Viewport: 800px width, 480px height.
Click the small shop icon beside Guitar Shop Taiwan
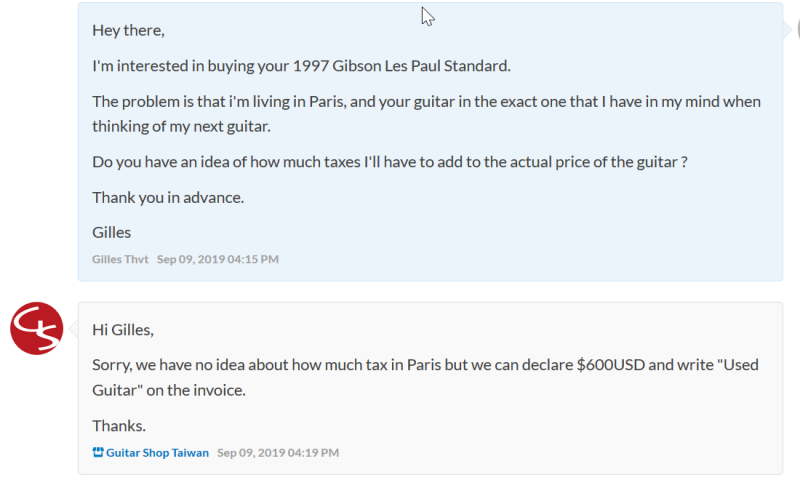pyautogui.click(x=98, y=453)
